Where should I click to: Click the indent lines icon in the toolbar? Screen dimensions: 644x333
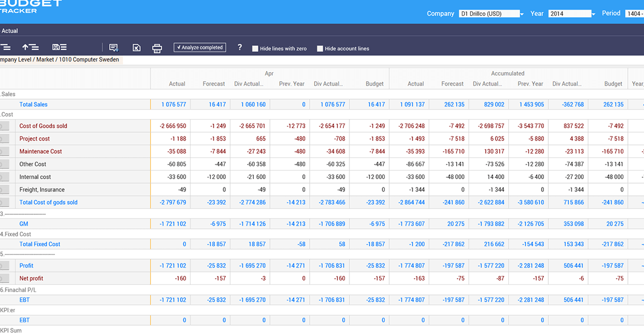pyautogui.click(x=6, y=47)
